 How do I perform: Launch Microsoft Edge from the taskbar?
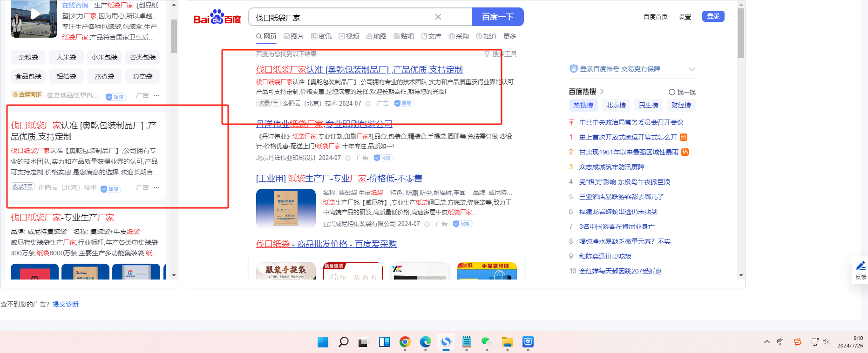tap(426, 342)
